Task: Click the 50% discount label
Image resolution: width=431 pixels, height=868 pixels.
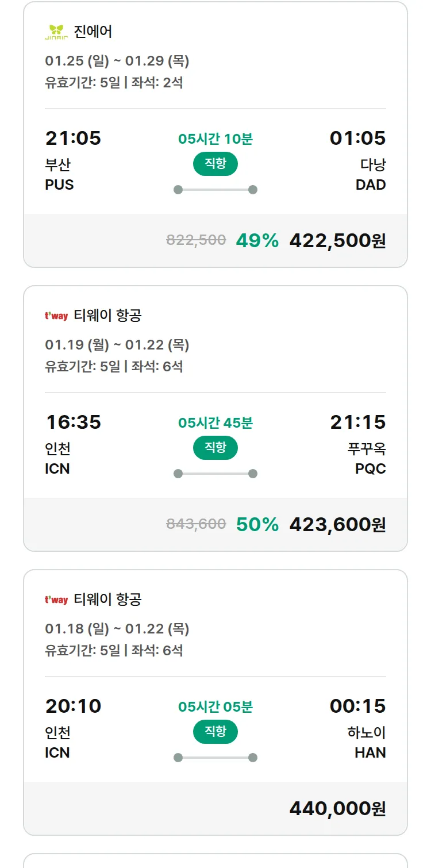Action: (257, 524)
